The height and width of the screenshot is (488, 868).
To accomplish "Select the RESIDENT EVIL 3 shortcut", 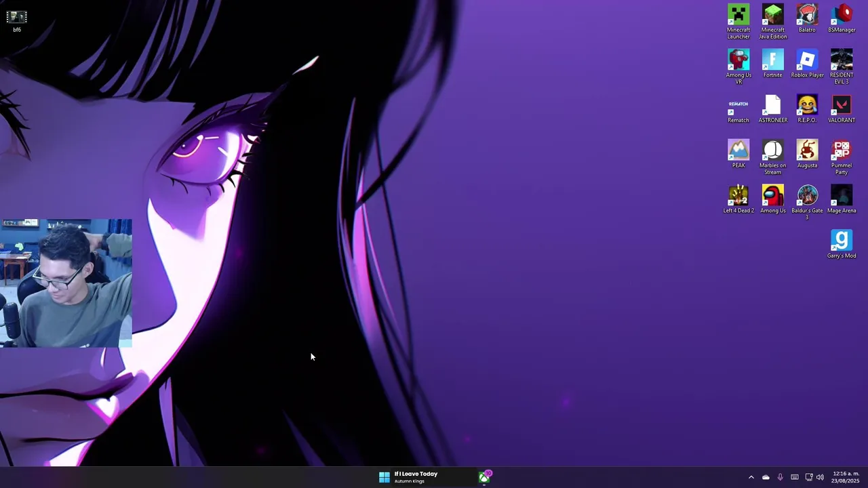I will [842, 66].
